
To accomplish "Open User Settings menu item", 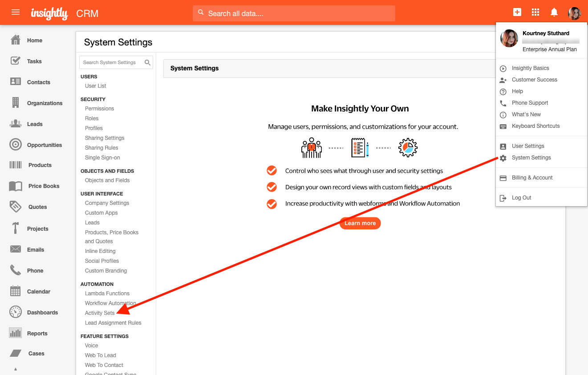I will 528,146.
